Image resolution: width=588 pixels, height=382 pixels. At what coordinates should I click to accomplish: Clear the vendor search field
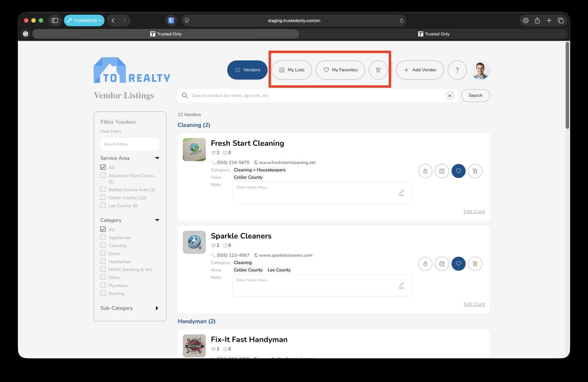450,96
